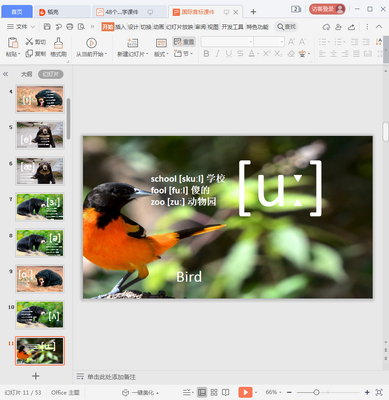Click the Print icon
Screen dimensions: 389x400
(x=70, y=27)
